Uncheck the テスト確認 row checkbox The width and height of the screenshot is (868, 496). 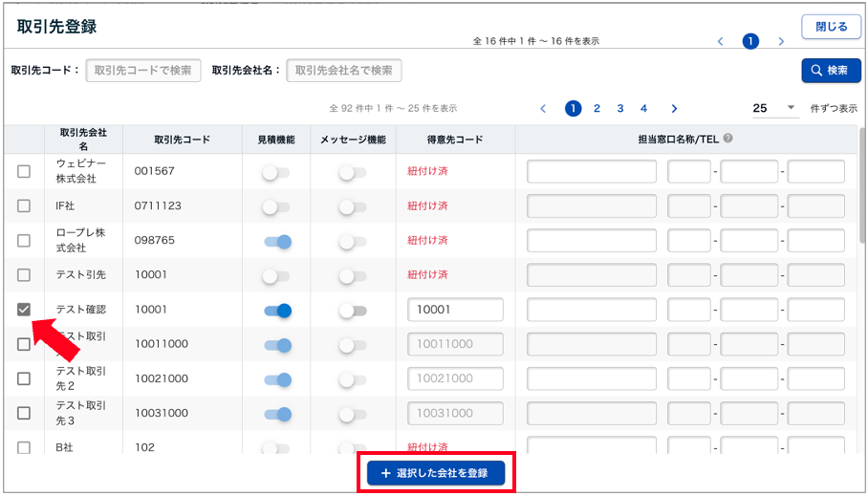coord(24,310)
